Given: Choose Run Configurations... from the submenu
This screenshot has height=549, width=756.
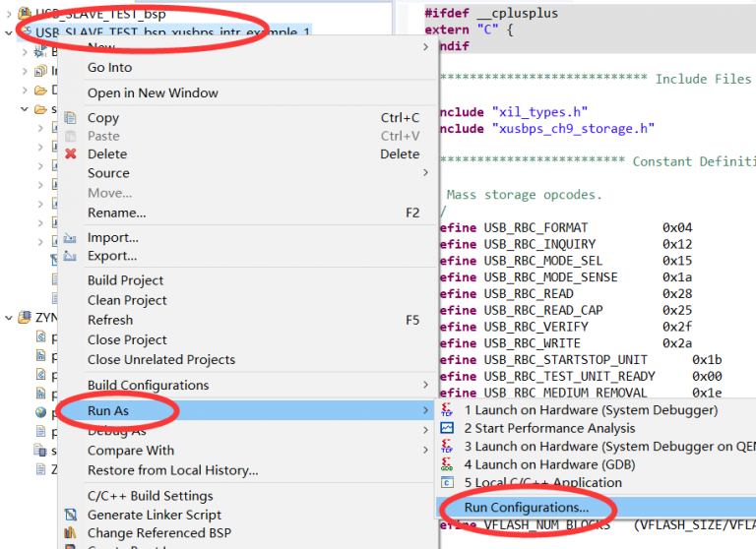Looking at the screenshot, I should pos(527,508).
